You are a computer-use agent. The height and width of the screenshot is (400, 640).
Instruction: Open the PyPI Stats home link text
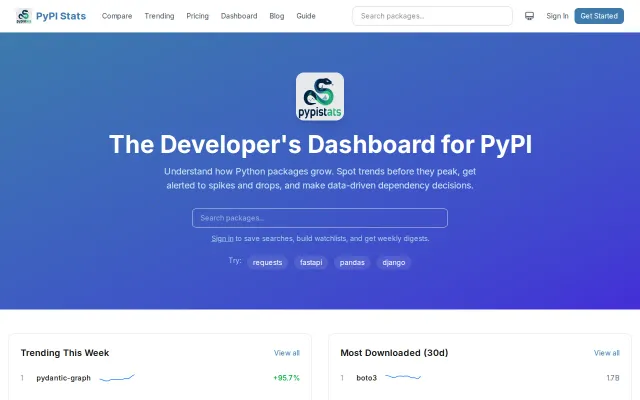point(61,16)
